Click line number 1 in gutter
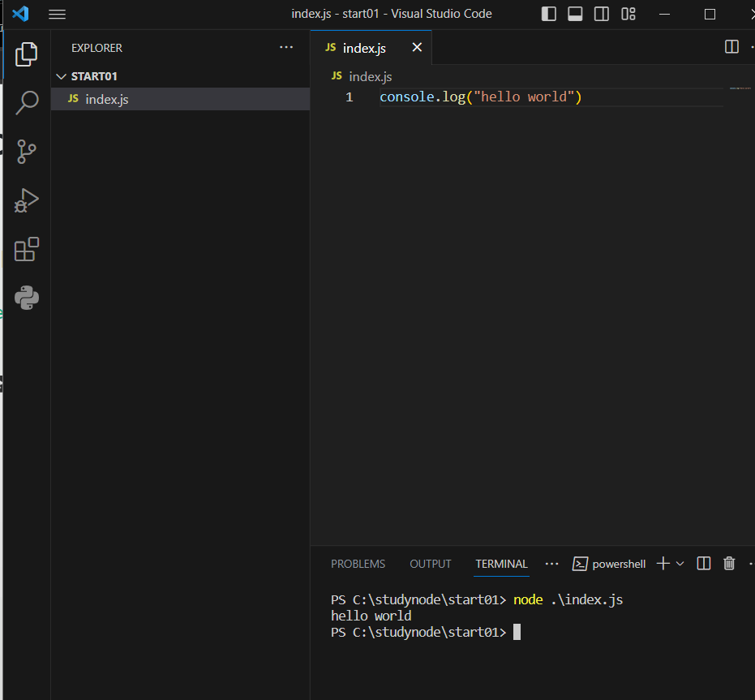Screen dimensions: 755x700 (x=349, y=97)
